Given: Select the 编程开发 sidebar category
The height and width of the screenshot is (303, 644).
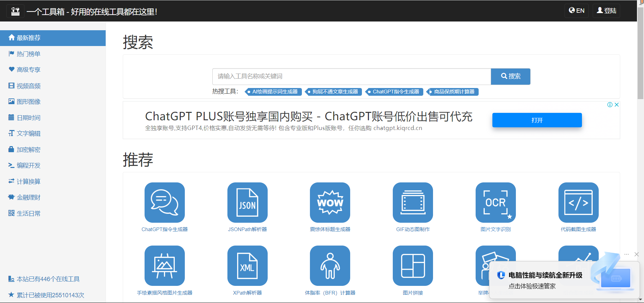Looking at the screenshot, I should coord(53,166).
